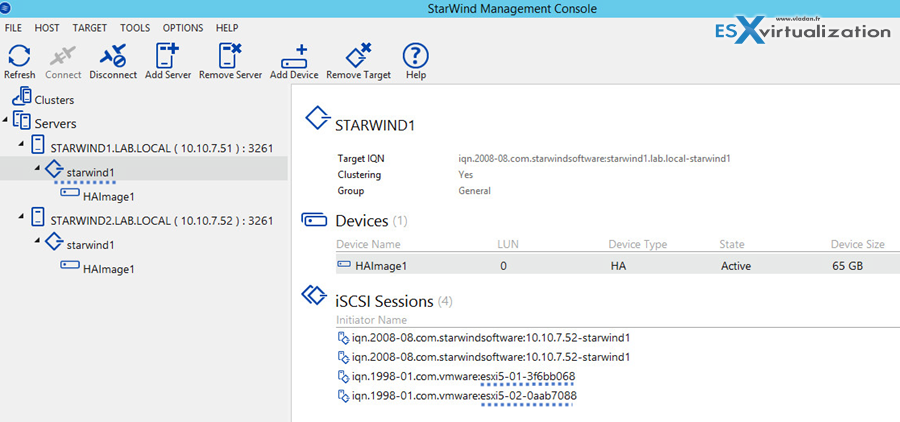
Task: Open the TOOLS menu
Action: click(x=135, y=28)
